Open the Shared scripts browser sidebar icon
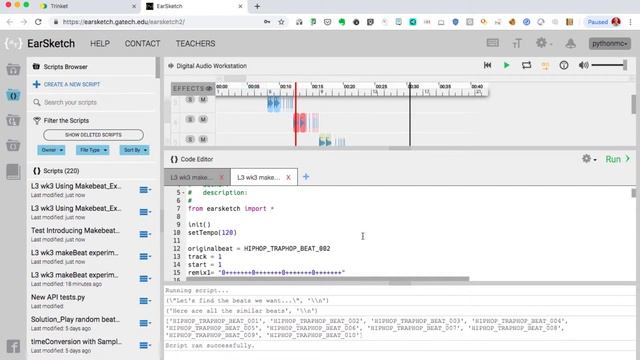 pos(13,121)
